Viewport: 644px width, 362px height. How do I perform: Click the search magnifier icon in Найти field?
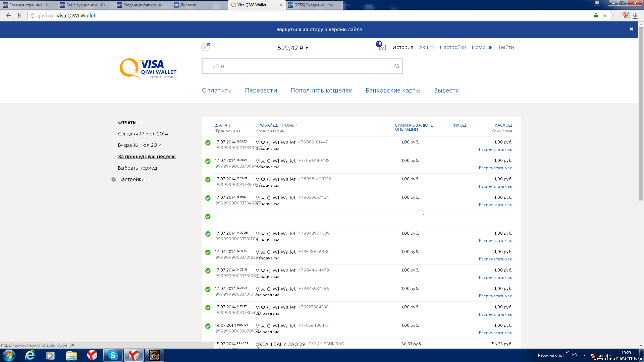[x=397, y=66]
